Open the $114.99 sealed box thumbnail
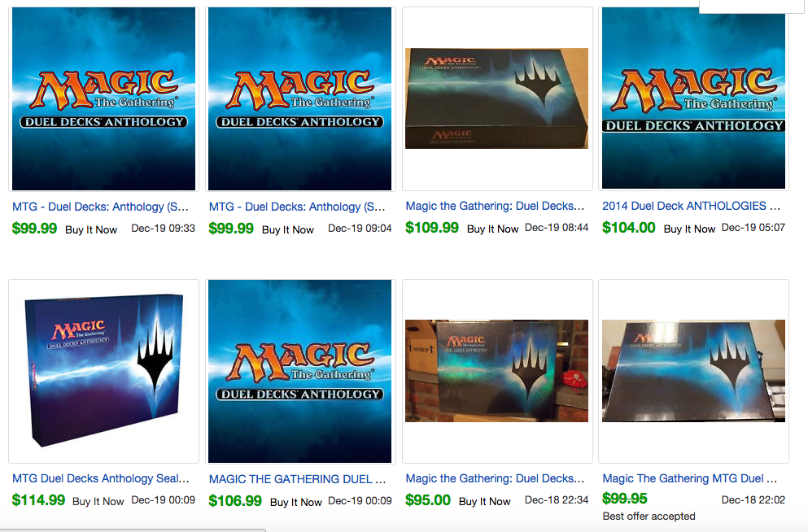 [103, 371]
